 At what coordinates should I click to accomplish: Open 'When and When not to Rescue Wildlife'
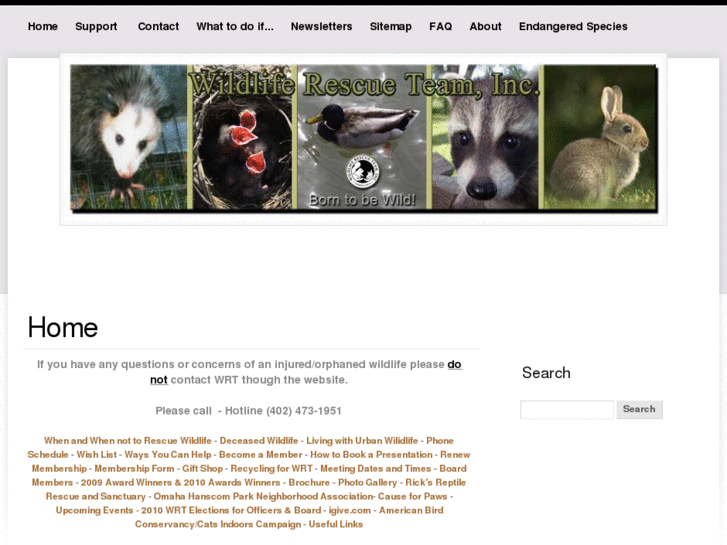(x=128, y=441)
